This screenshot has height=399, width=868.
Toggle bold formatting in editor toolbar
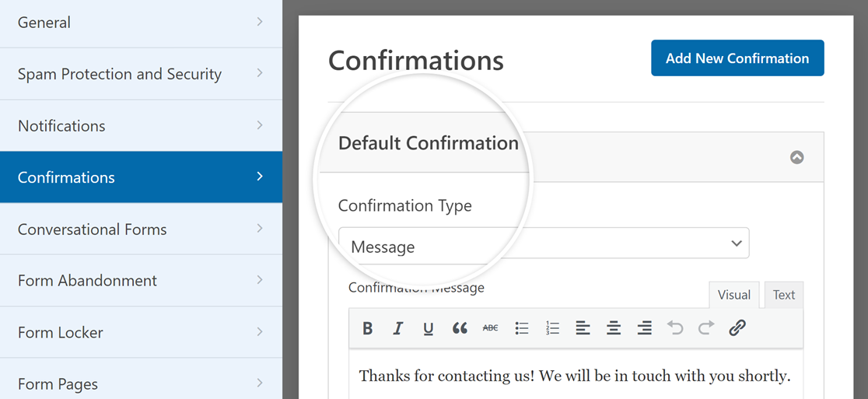click(x=368, y=328)
